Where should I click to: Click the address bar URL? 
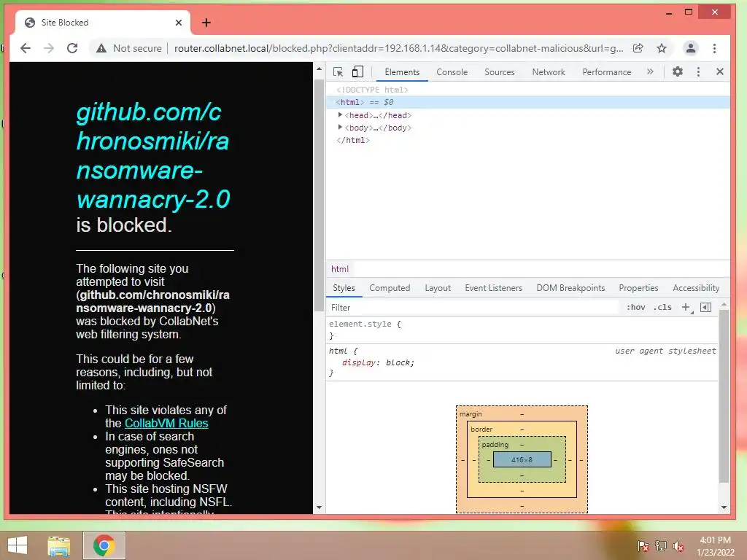click(398, 48)
